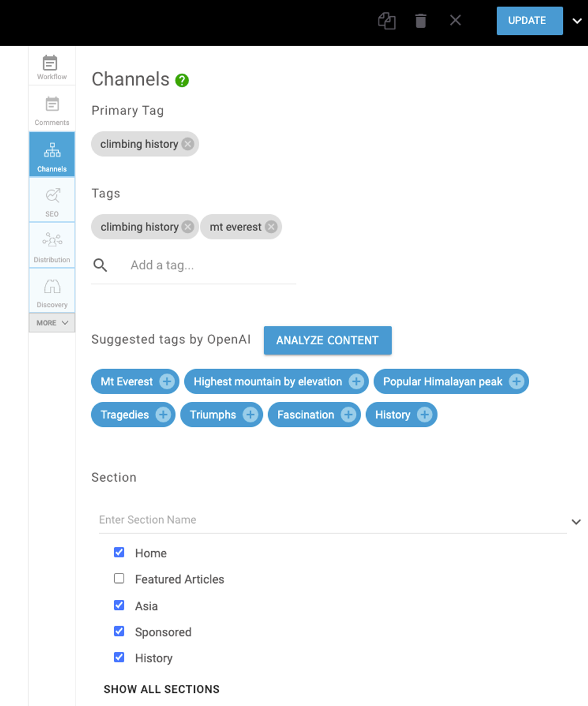
Task: Click the trash delete icon
Action: [x=421, y=21]
